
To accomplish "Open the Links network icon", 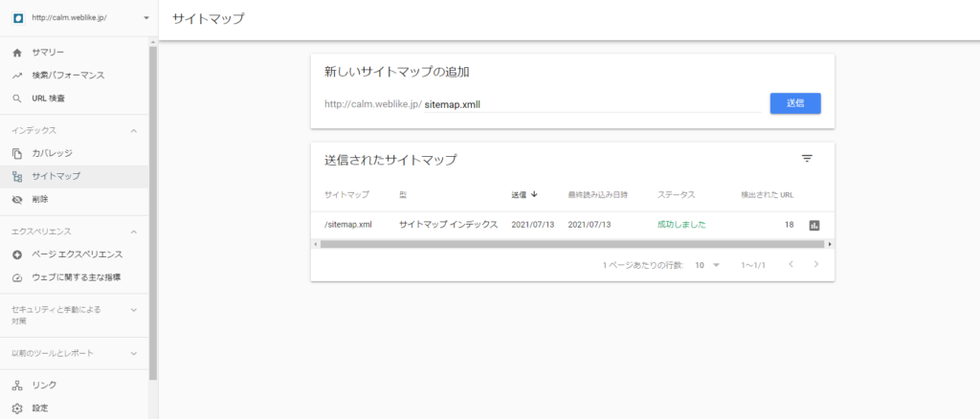I will click(x=16, y=385).
